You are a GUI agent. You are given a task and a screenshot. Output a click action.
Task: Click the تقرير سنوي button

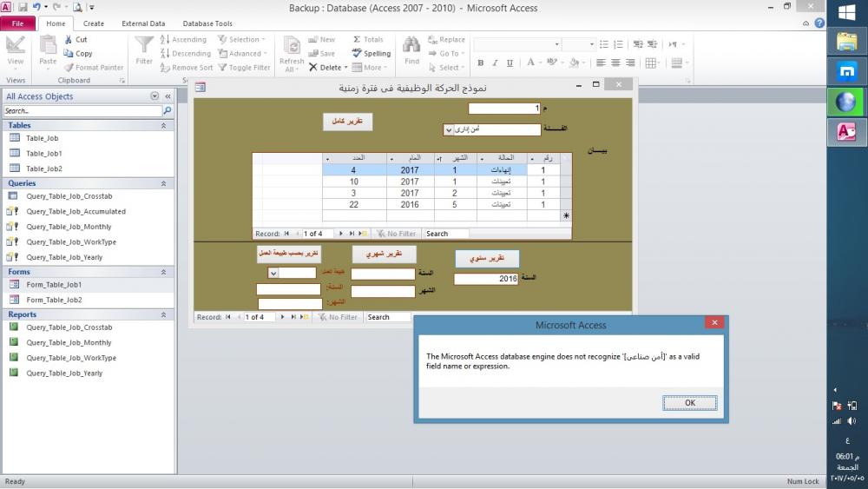487,258
